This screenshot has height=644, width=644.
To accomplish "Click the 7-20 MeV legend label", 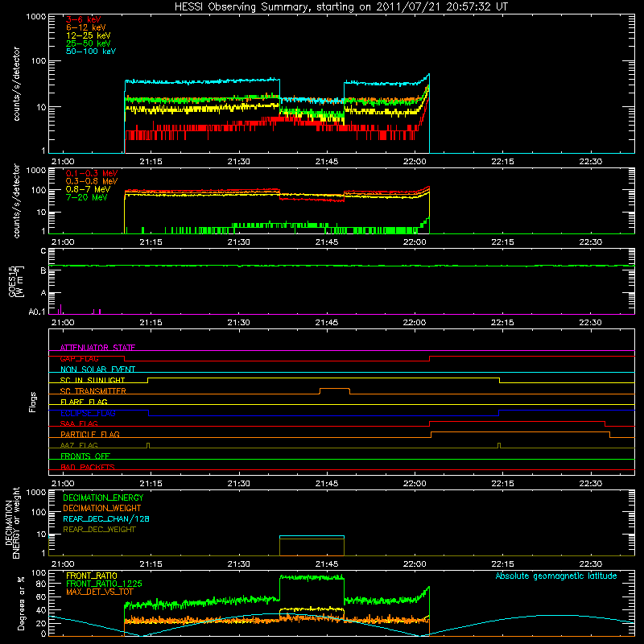I will tap(86, 197).
